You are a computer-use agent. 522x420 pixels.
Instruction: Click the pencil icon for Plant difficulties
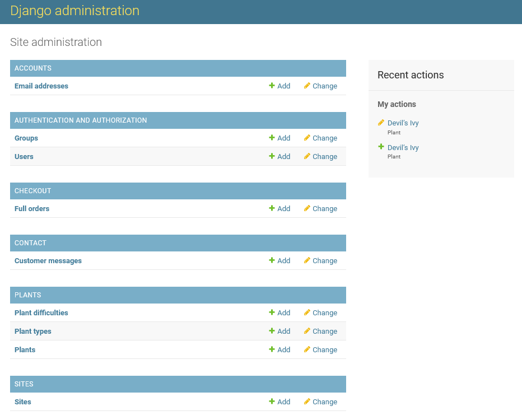click(307, 312)
